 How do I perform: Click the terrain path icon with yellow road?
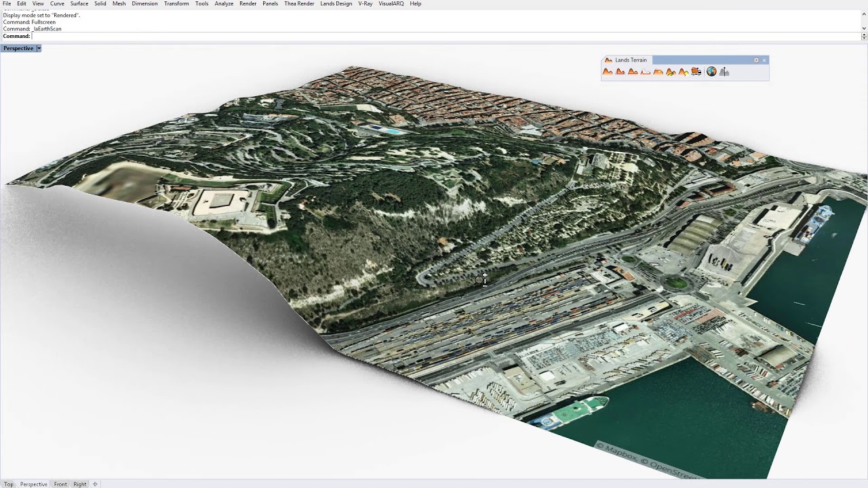point(671,72)
